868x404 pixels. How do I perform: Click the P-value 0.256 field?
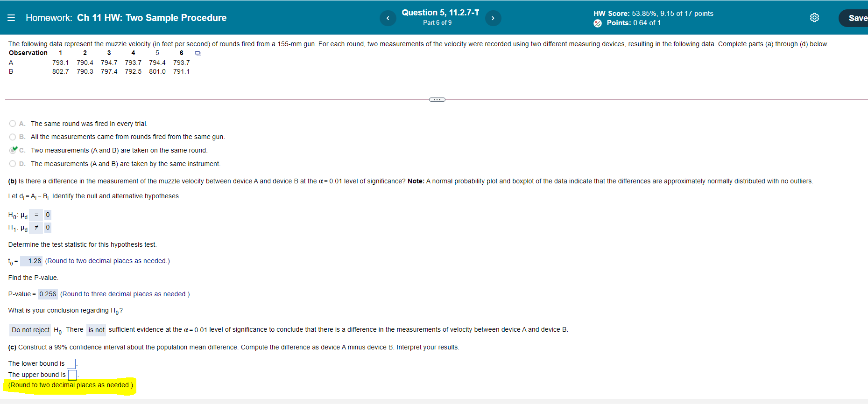(48, 294)
